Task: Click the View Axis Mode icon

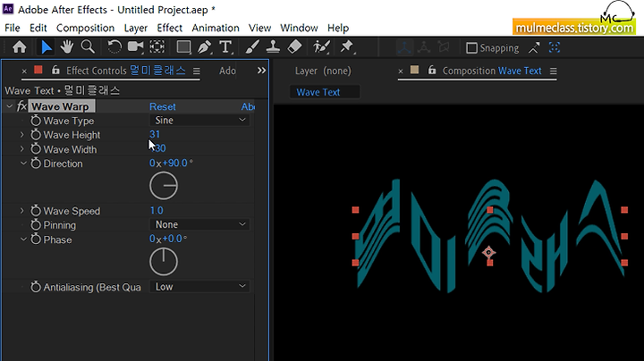Action: (x=444, y=47)
